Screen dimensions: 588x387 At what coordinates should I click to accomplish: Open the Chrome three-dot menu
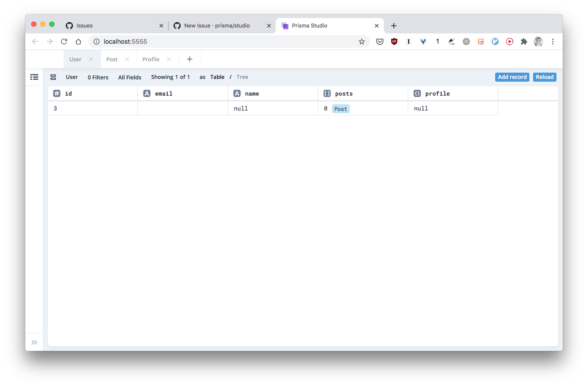coord(553,41)
